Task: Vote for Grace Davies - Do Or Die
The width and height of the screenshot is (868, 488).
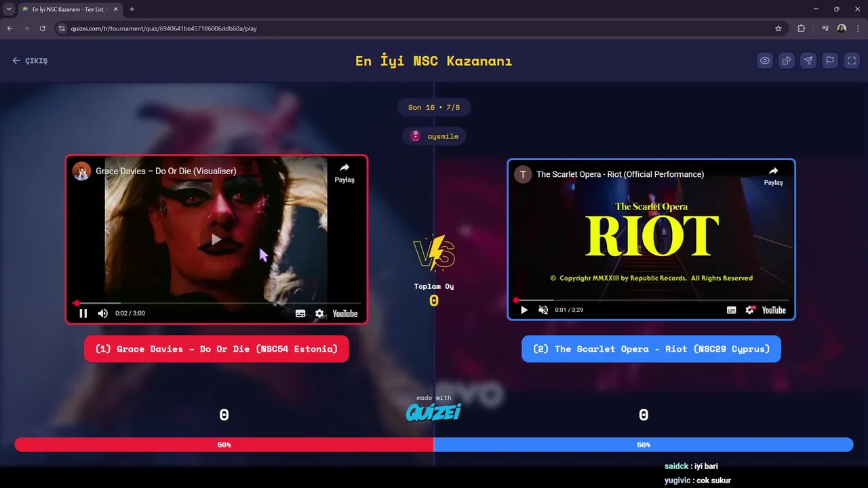Action: (216, 349)
